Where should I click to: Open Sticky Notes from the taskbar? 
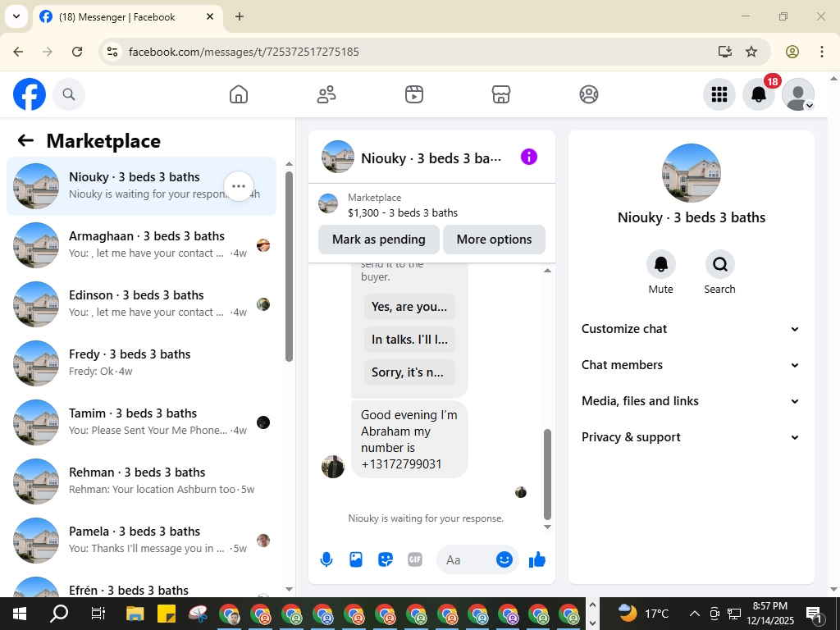tap(167, 614)
